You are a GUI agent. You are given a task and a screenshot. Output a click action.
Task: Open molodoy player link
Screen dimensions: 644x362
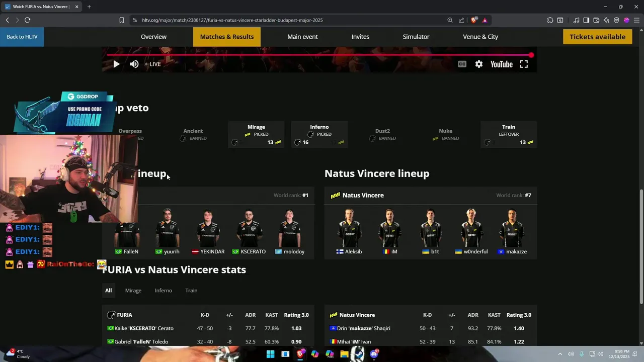[290, 251]
